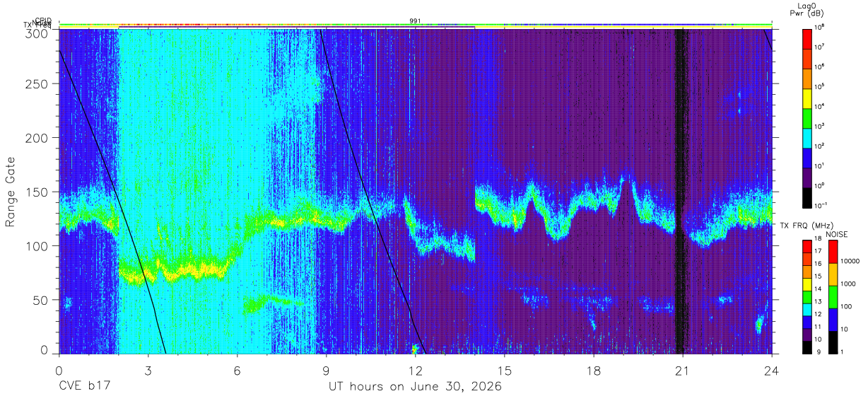Image resolution: width=868 pixels, height=401 pixels.
Task: Click the x-axis tick label '3'
Action: [x=148, y=370]
